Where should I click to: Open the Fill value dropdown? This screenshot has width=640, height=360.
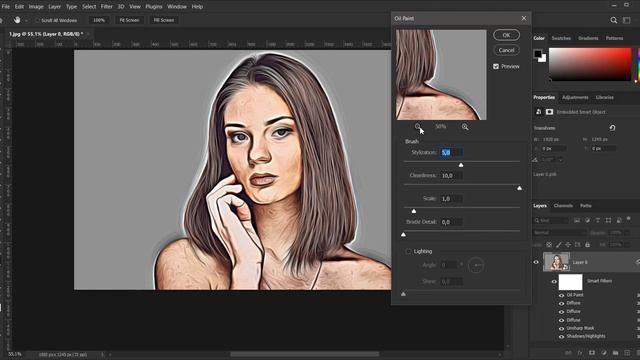627,244
